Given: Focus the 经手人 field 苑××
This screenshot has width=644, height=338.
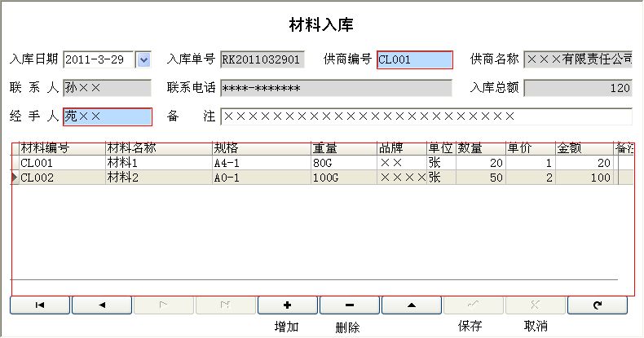Looking at the screenshot, I should [108, 117].
